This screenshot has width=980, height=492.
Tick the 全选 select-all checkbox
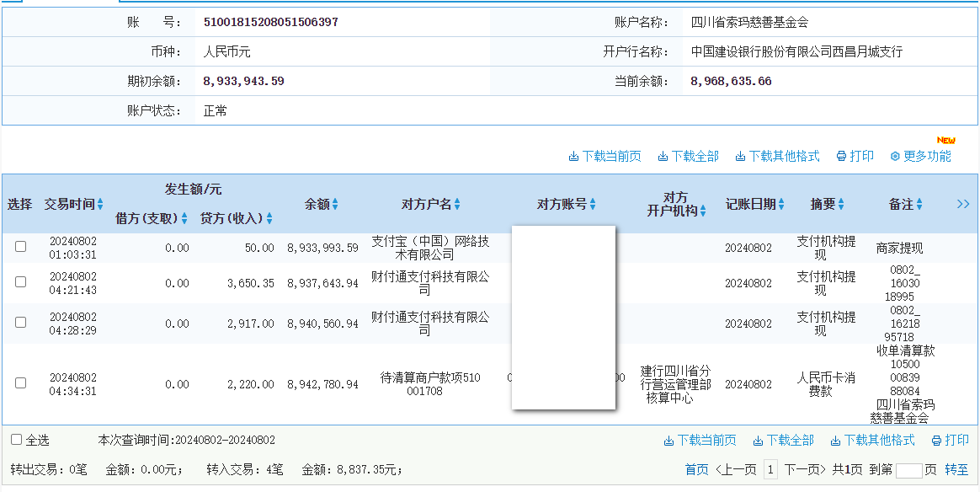[16, 440]
